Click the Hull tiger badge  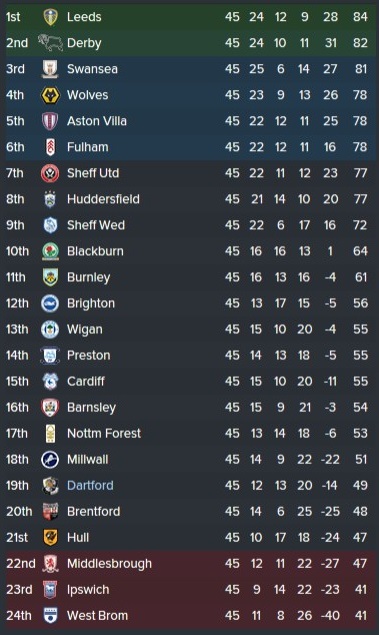point(50,537)
